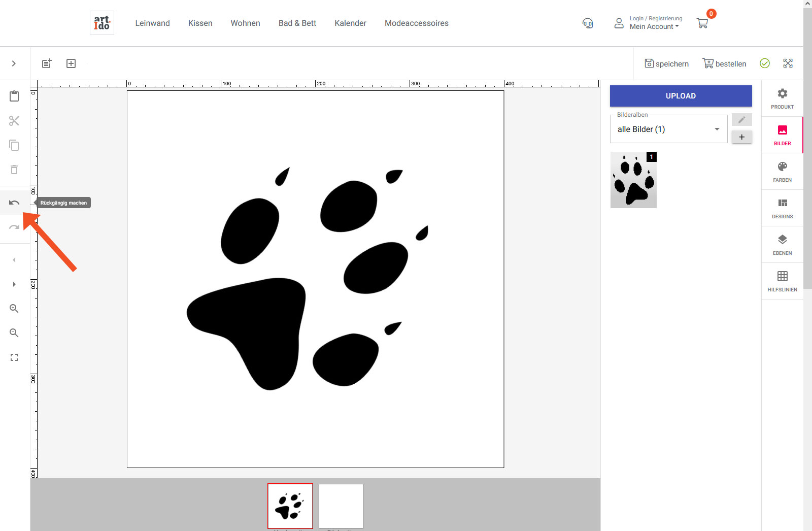Click the speichern save button
This screenshot has width=812, height=531.
[666, 63]
